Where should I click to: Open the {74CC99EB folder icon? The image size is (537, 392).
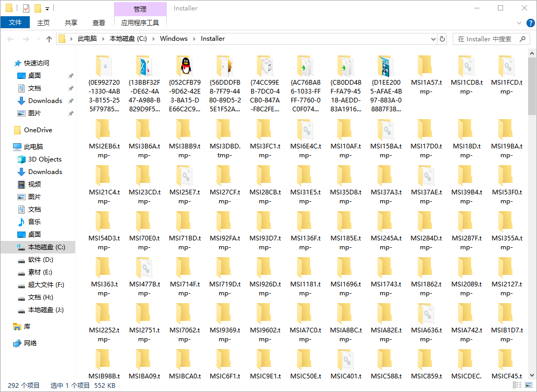pos(265,66)
